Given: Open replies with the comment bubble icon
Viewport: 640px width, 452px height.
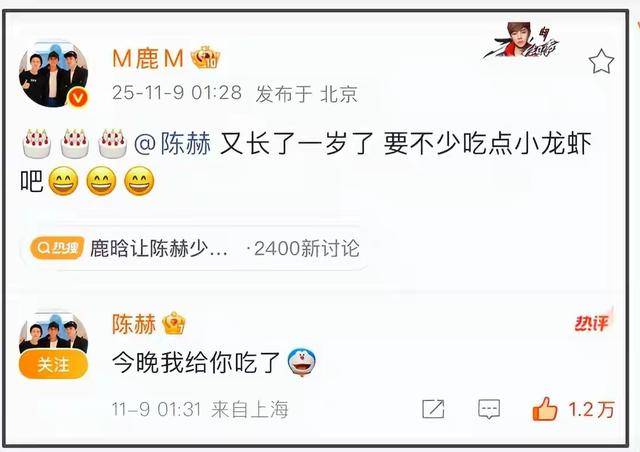Looking at the screenshot, I should [489, 409].
